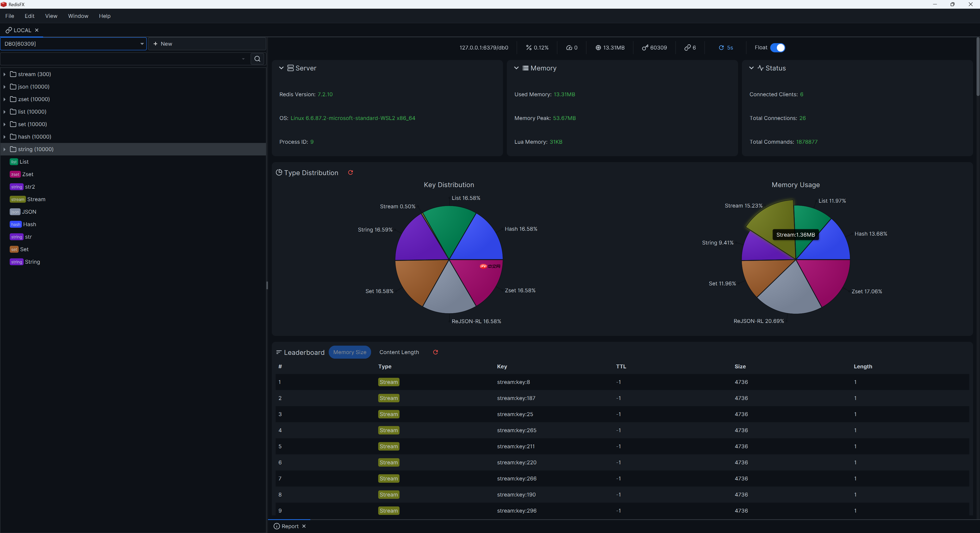Refresh the Leaderboard data

436,352
